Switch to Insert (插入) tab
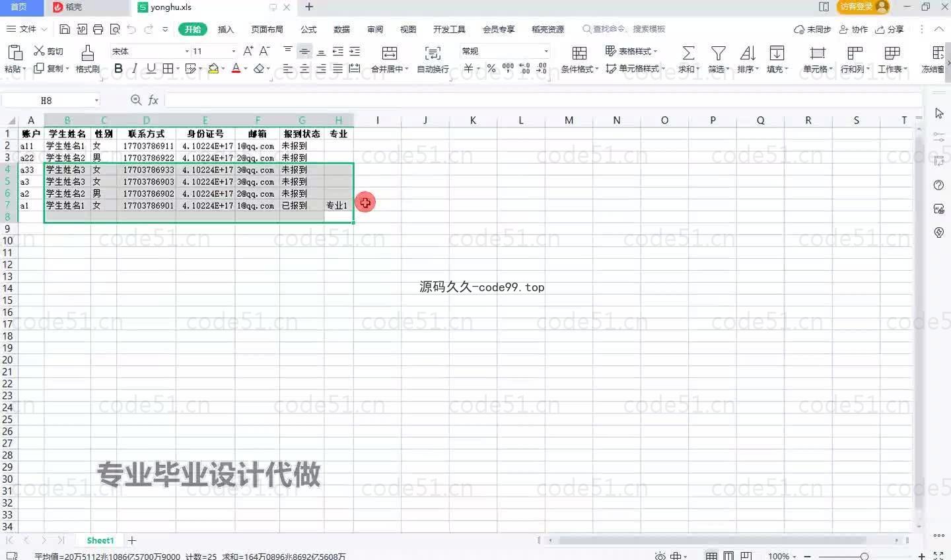The image size is (951, 560). coord(226,29)
